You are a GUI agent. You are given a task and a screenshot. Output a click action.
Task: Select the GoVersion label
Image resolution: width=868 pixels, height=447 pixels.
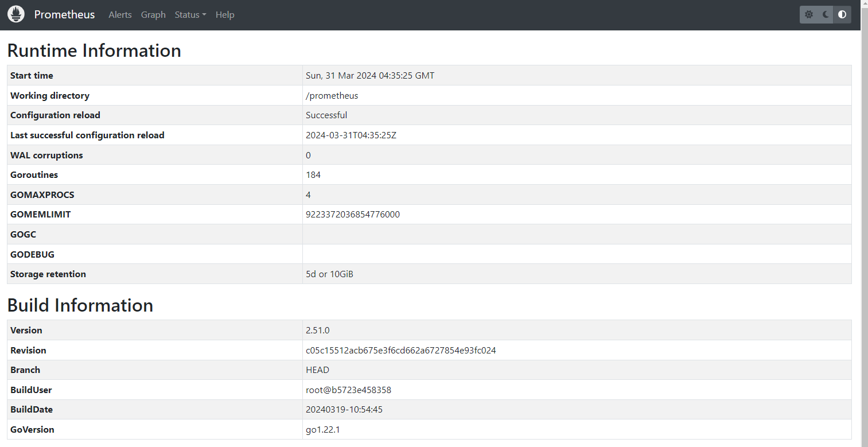[x=32, y=430]
